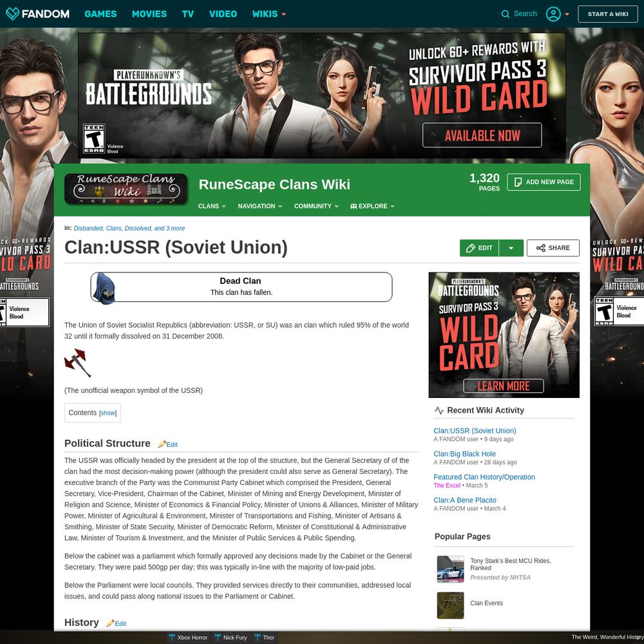Click the AVAILABLE NOW banner button
644x644 pixels.
pyautogui.click(x=482, y=135)
